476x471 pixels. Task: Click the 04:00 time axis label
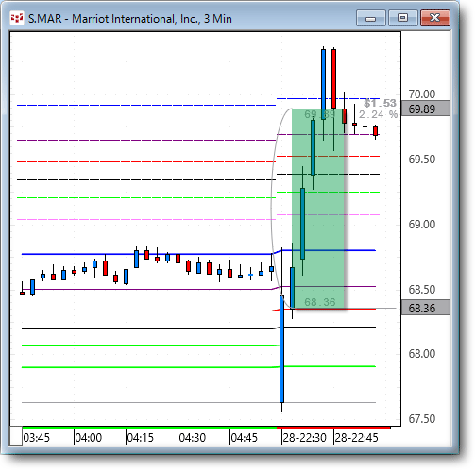point(89,438)
